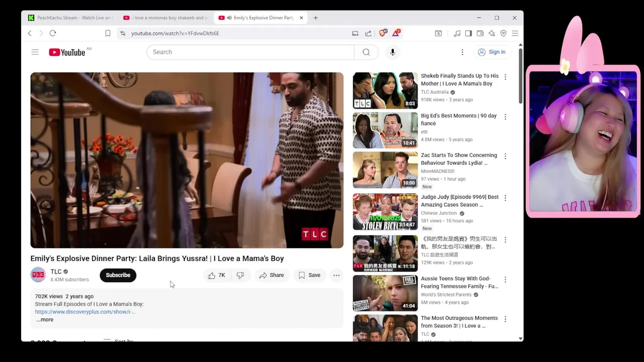Switch to 'i love a mommas boy' tab

pos(166,18)
